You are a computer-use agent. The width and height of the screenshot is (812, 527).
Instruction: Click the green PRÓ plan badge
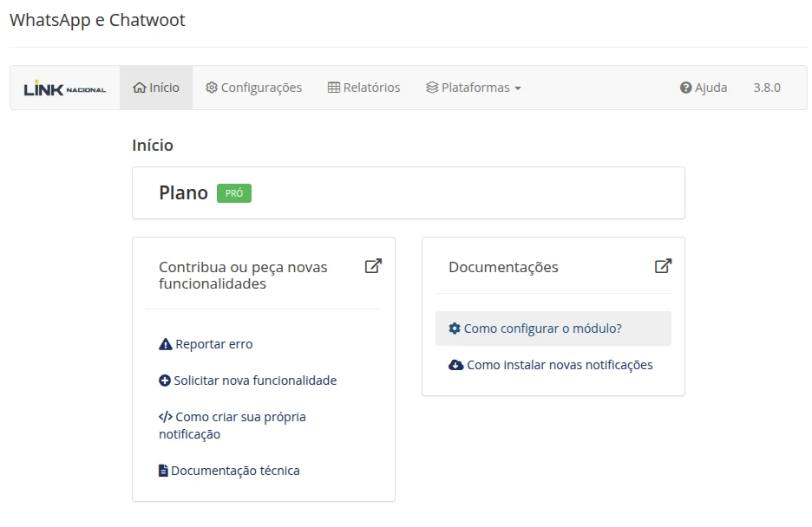coord(234,193)
